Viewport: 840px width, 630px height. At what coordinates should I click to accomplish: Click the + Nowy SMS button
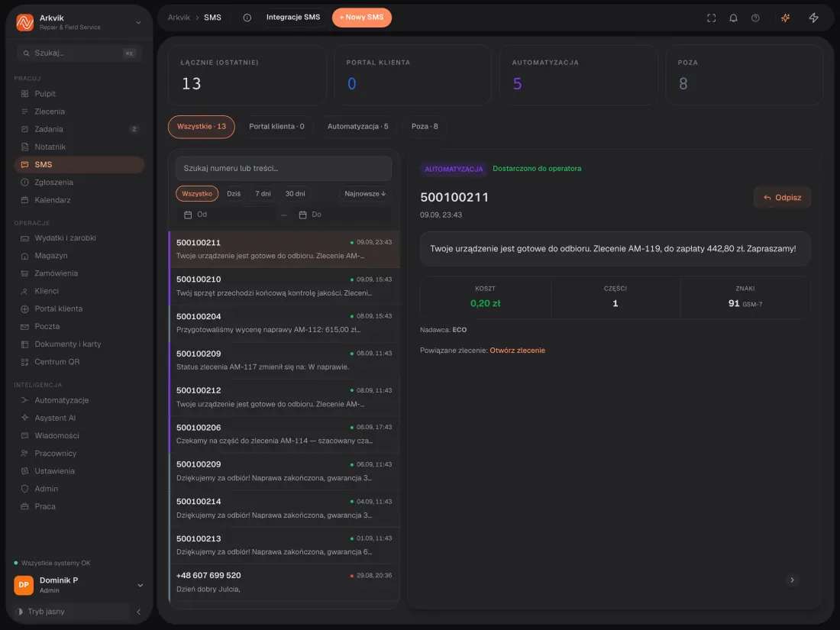click(362, 18)
